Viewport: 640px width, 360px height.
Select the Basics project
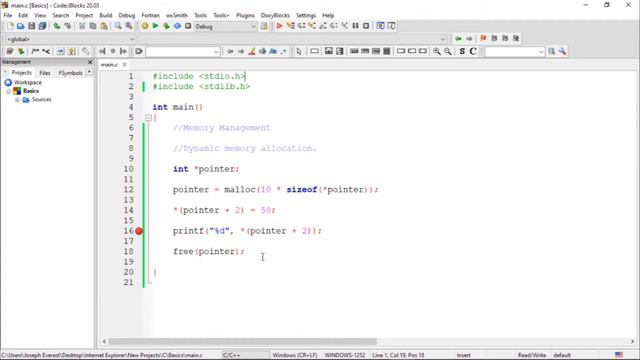(31, 91)
